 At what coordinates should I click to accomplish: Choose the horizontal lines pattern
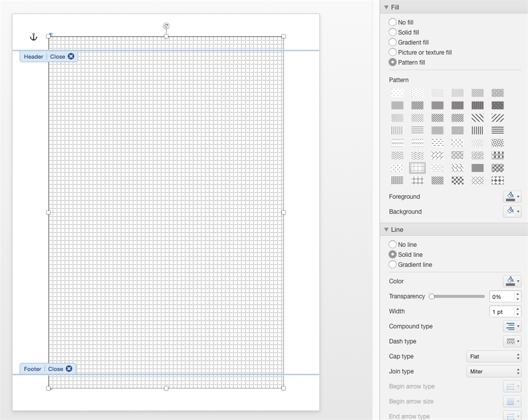click(x=417, y=130)
